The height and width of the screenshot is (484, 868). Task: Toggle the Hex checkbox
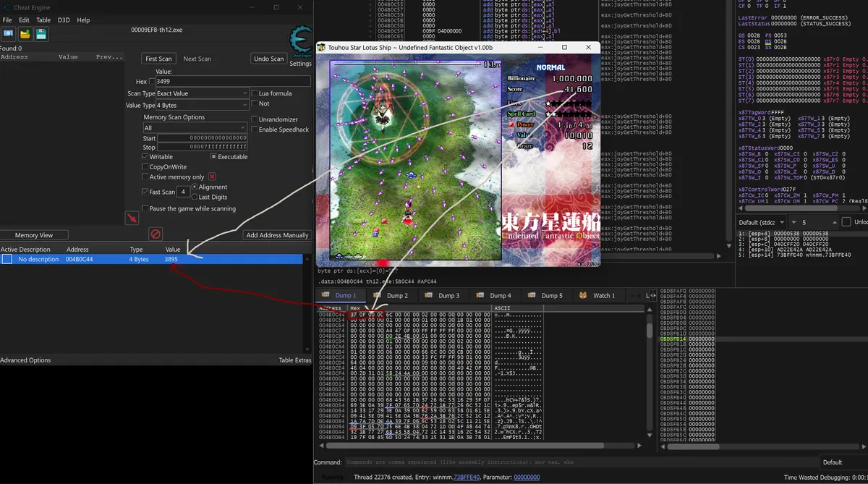152,82
